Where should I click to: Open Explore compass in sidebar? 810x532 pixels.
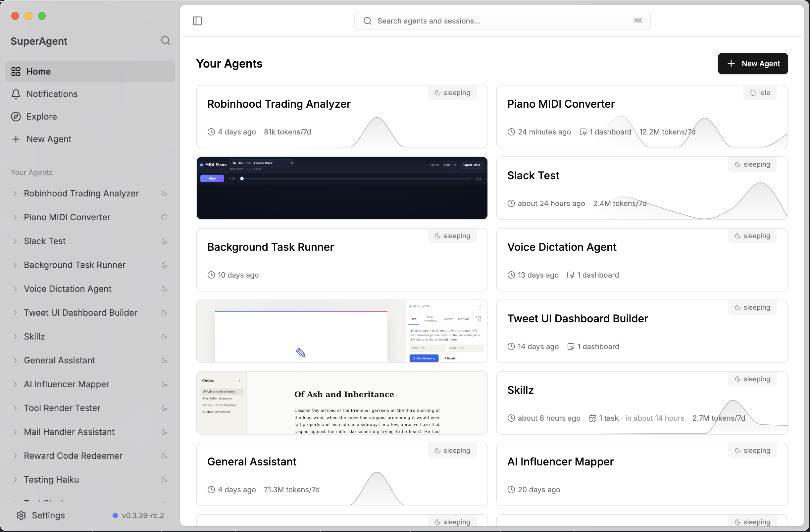point(16,116)
